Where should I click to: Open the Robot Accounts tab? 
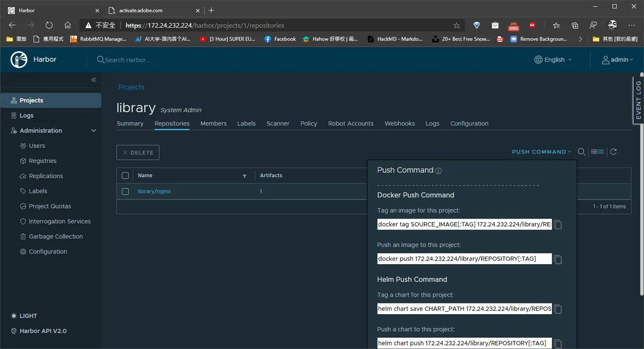tap(351, 124)
